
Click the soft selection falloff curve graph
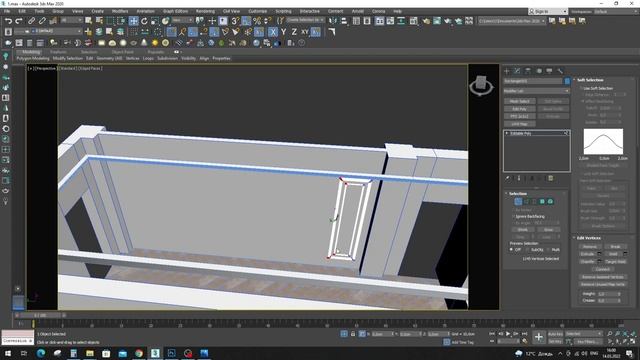coord(603,142)
